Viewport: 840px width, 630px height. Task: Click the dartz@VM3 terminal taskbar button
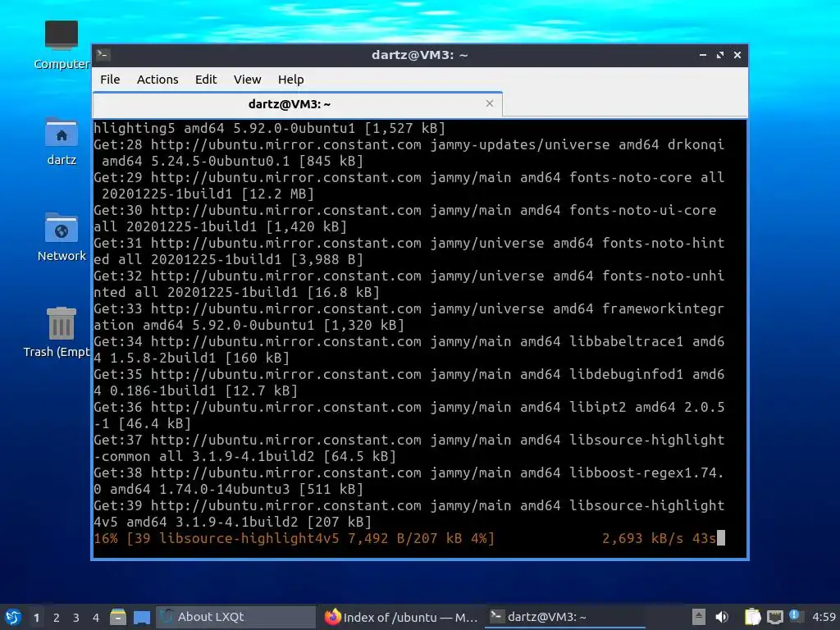coord(565,617)
